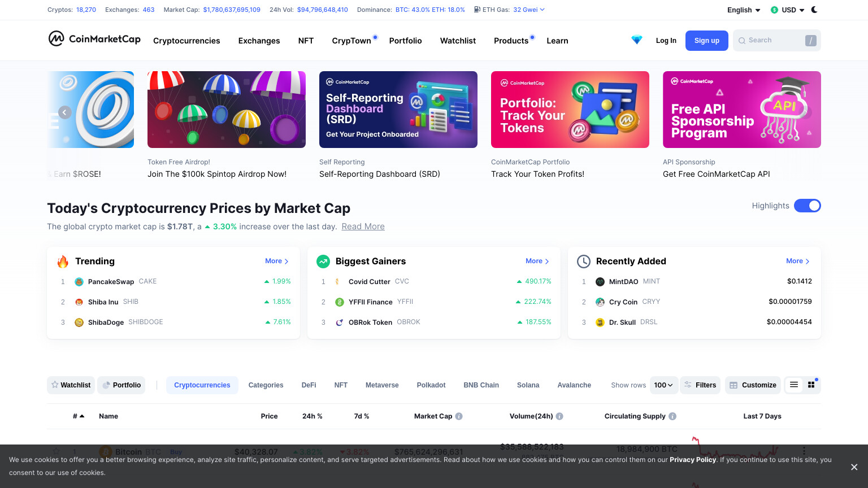Image resolution: width=868 pixels, height=488 pixels.
Task: Select the BNB Chain tab
Action: click(481, 385)
